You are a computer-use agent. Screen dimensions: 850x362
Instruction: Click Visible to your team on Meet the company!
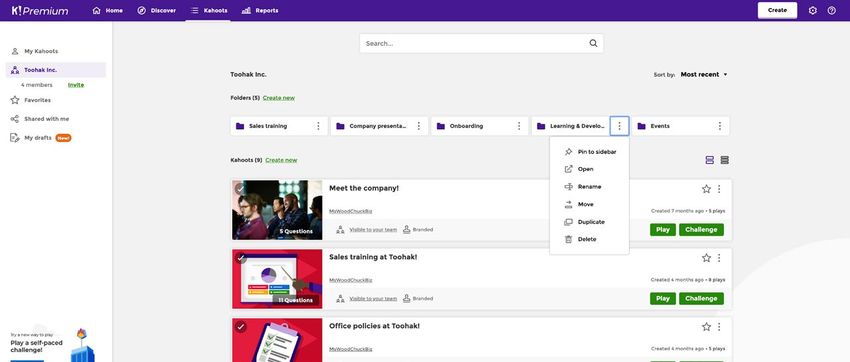[373, 230]
